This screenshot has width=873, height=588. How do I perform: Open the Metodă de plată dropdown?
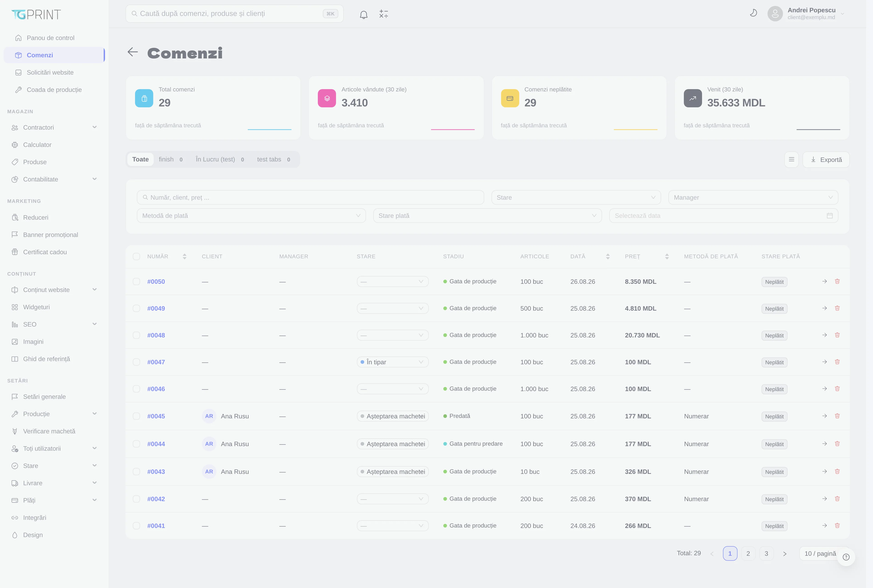click(251, 216)
